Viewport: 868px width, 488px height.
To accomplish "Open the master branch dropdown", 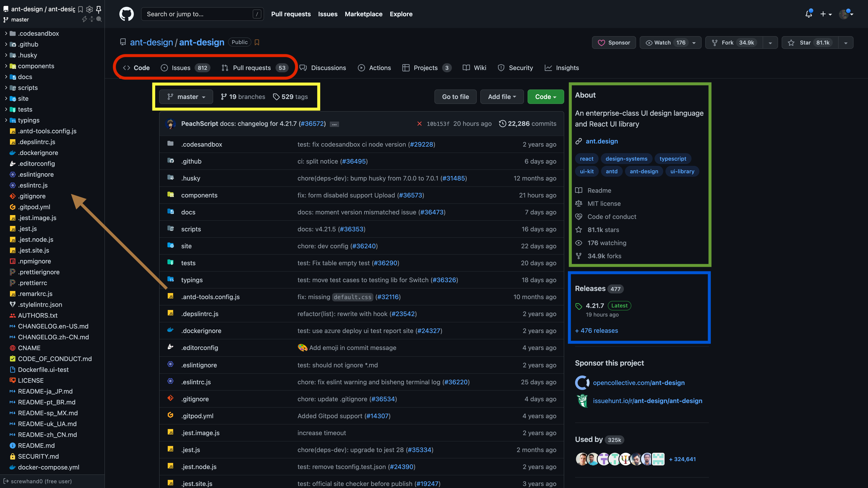I will point(186,97).
